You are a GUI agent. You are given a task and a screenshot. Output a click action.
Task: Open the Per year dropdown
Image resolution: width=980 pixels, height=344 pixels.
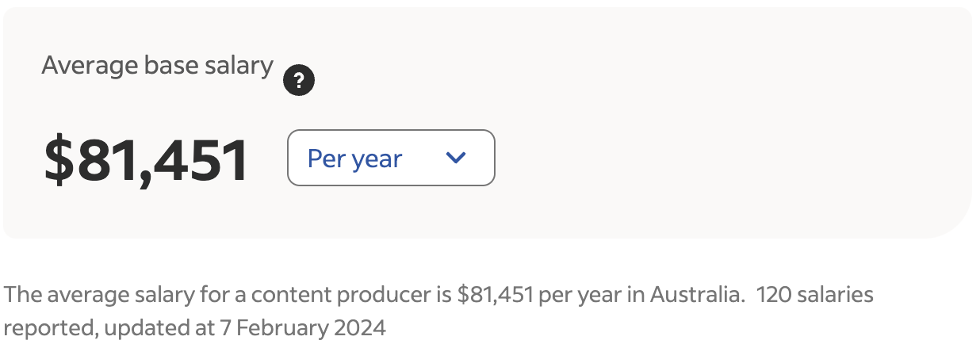[x=391, y=158]
